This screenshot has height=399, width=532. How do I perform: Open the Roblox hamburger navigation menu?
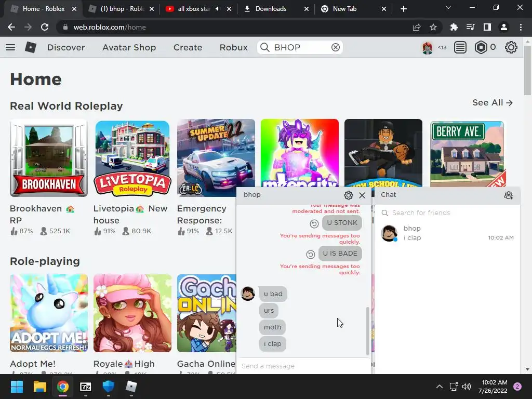pos(10,47)
